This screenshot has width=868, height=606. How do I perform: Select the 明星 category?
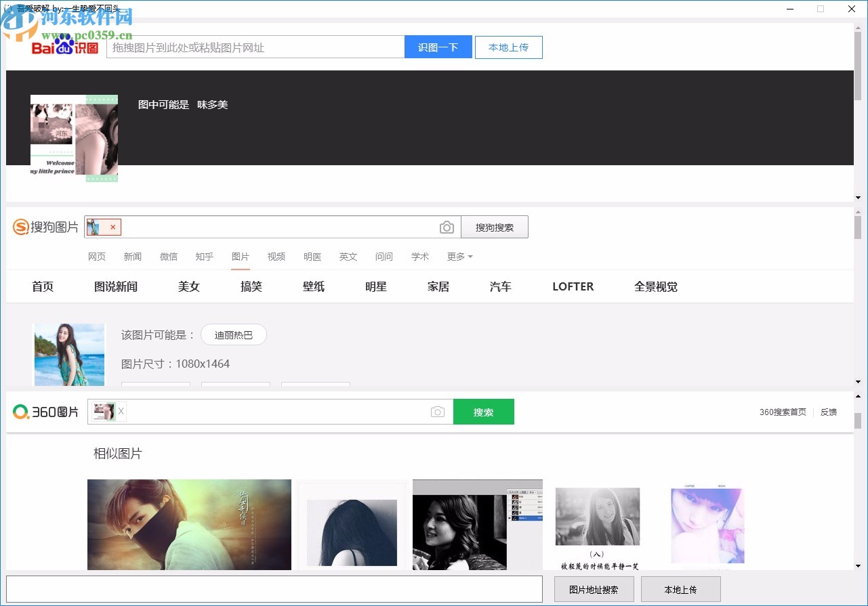tap(376, 286)
